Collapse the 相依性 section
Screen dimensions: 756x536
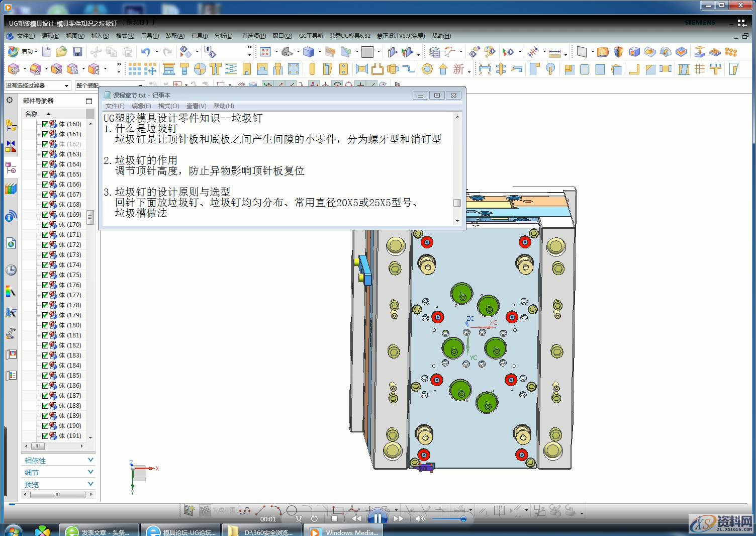click(x=90, y=460)
